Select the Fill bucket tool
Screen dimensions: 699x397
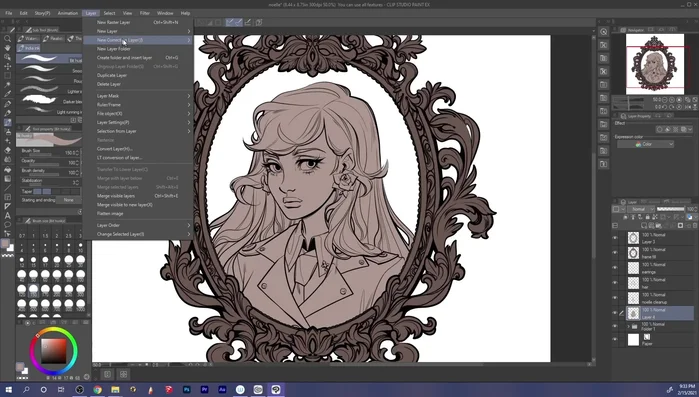pyautogui.click(x=8, y=169)
